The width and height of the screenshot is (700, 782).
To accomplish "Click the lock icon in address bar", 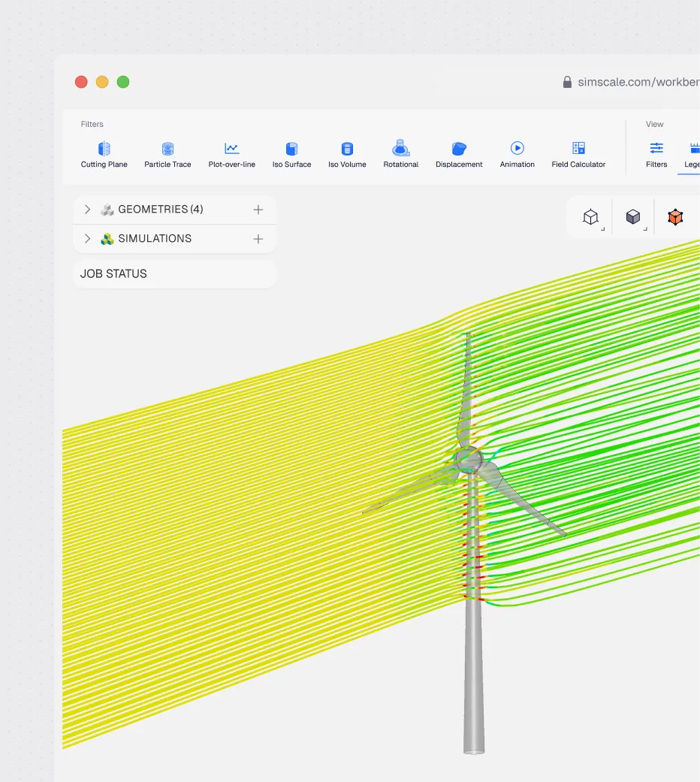I will [x=567, y=82].
